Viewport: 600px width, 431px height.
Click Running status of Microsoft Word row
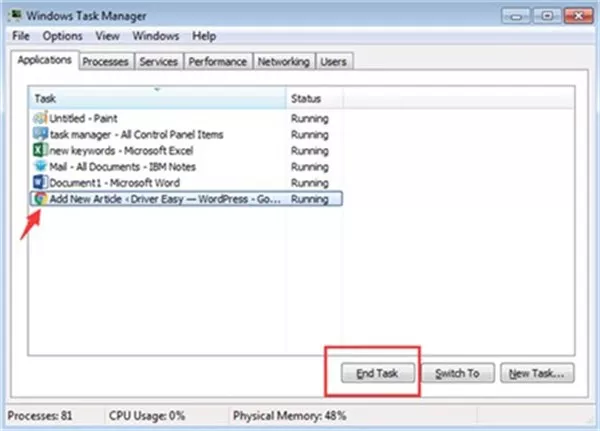click(x=310, y=183)
